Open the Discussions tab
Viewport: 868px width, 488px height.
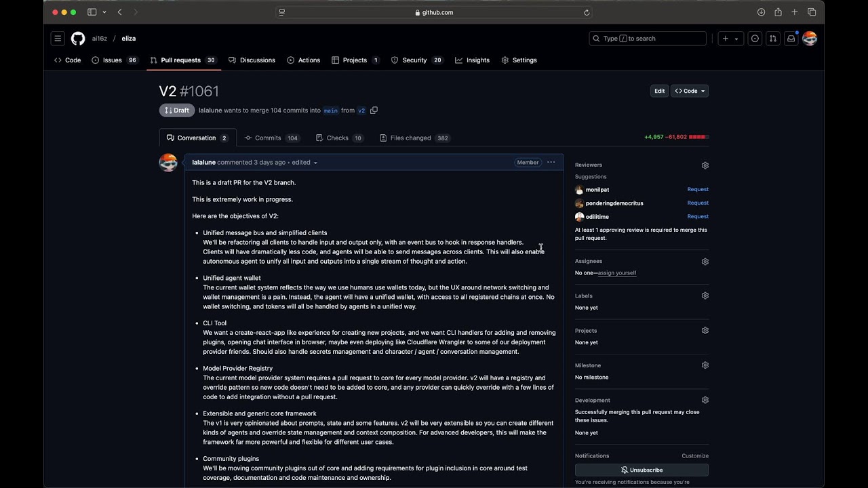252,60
